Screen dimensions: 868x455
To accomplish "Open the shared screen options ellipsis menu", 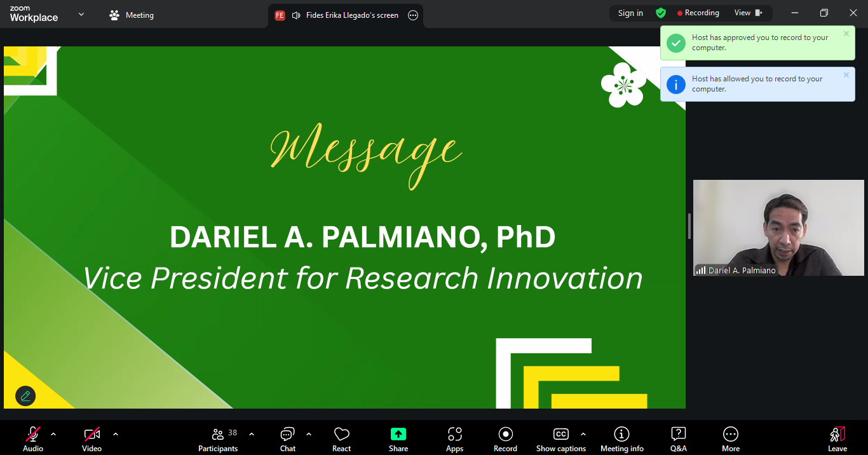I will click(413, 15).
